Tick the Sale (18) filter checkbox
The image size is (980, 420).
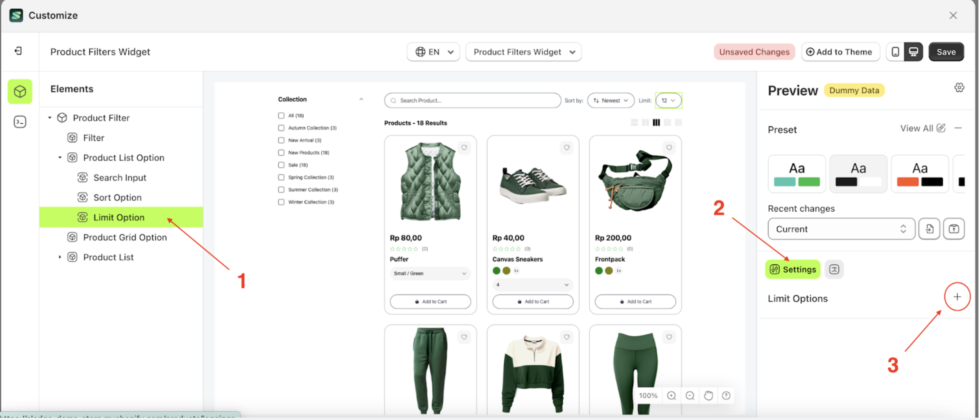281,165
